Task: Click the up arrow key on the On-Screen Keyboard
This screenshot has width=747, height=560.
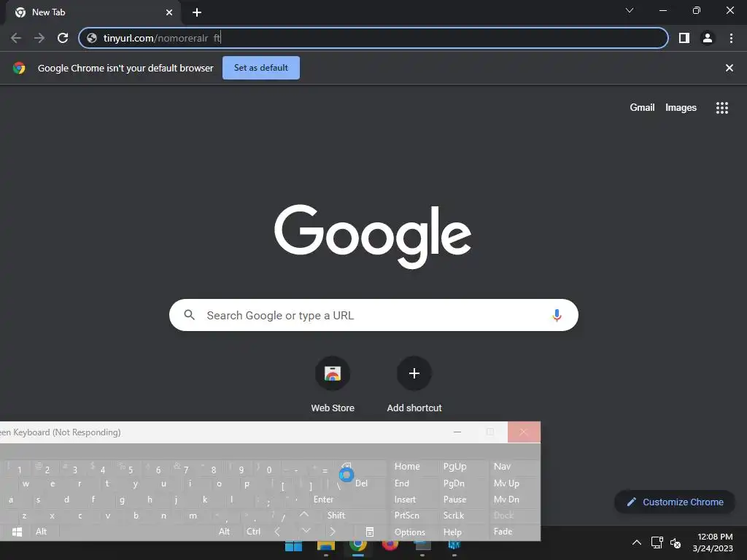Action: click(x=304, y=516)
